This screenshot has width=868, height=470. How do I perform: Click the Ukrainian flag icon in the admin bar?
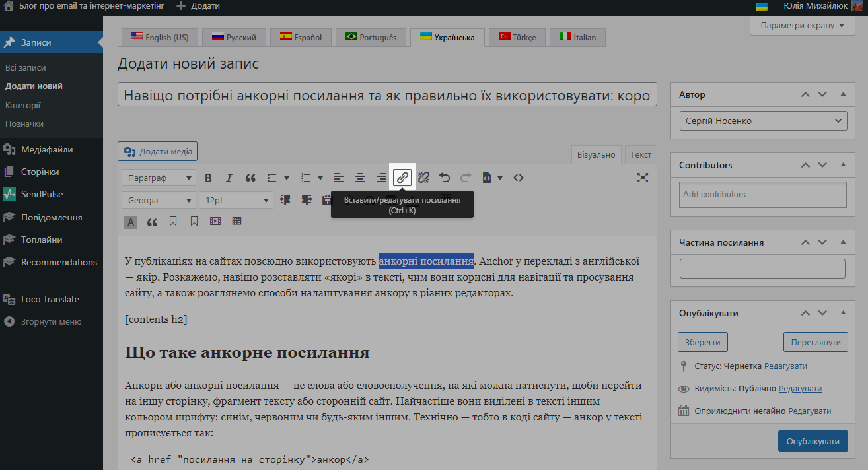pos(762,6)
